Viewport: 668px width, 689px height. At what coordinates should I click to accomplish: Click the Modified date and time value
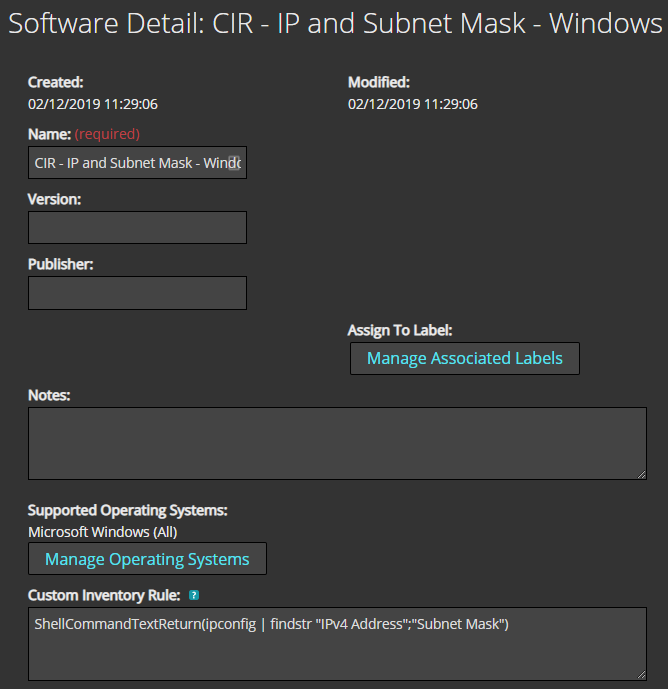point(413,104)
